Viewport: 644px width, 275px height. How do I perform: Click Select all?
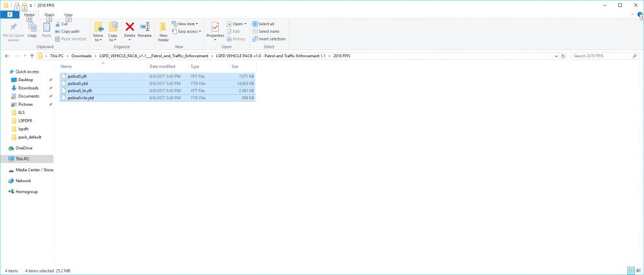pyautogui.click(x=263, y=24)
